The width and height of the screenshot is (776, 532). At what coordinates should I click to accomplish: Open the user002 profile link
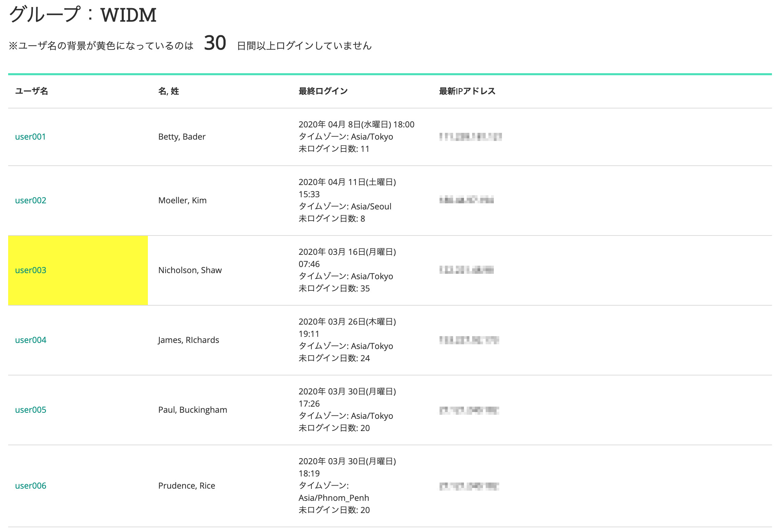point(31,200)
